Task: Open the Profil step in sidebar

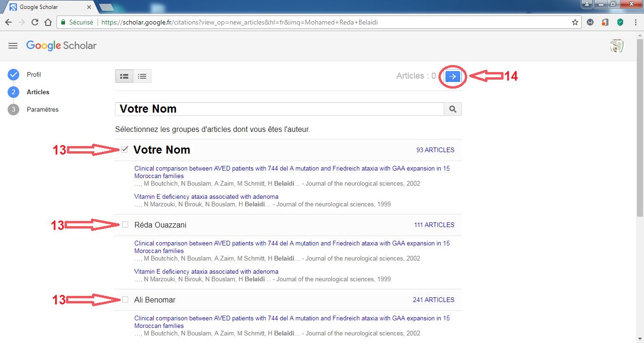Action: coord(33,74)
